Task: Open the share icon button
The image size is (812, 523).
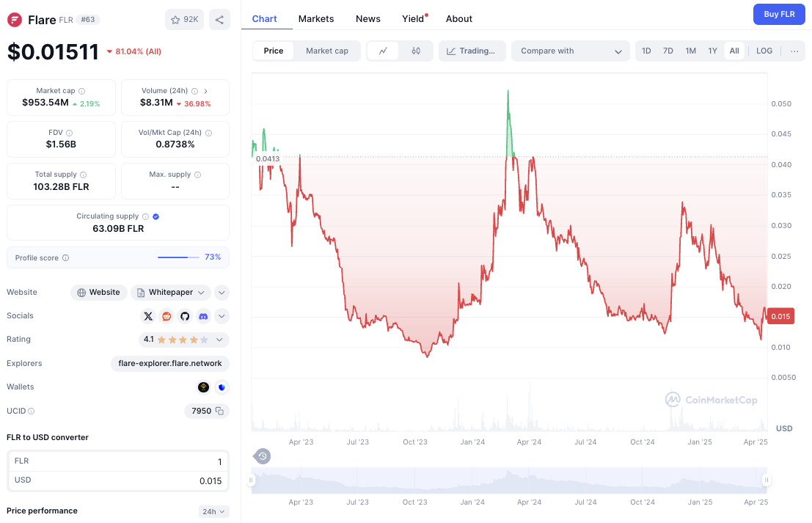Action: tap(219, 20)
